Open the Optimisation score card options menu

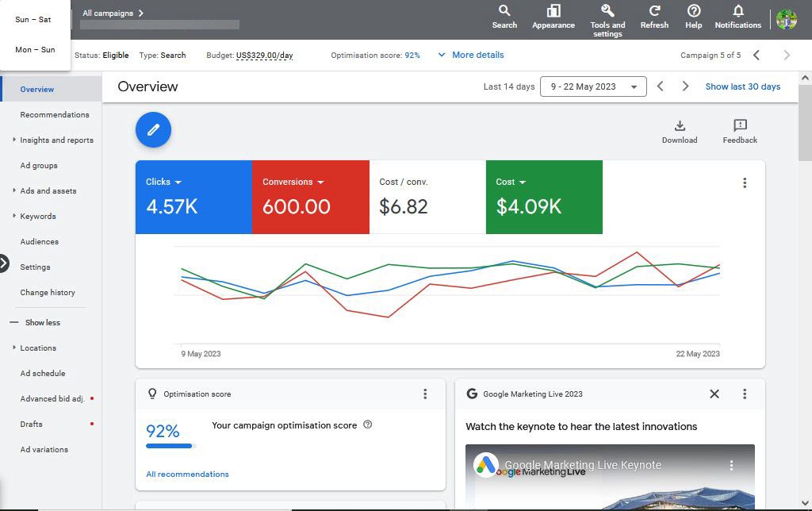coord(425,394)
